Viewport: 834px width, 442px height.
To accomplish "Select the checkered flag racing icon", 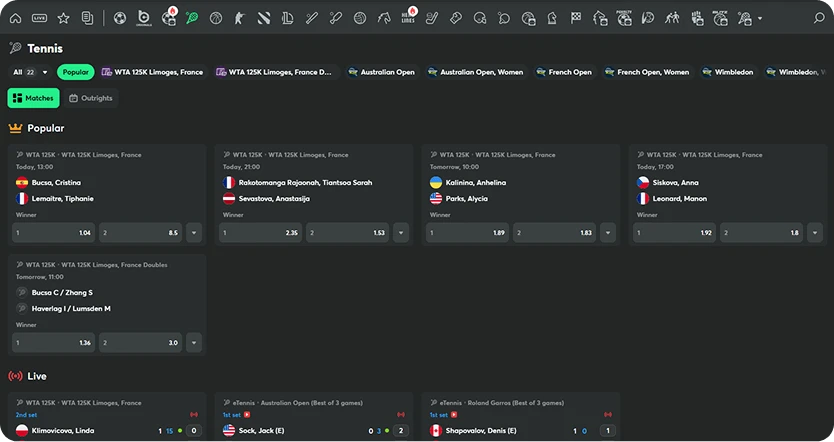I will 576,18.
